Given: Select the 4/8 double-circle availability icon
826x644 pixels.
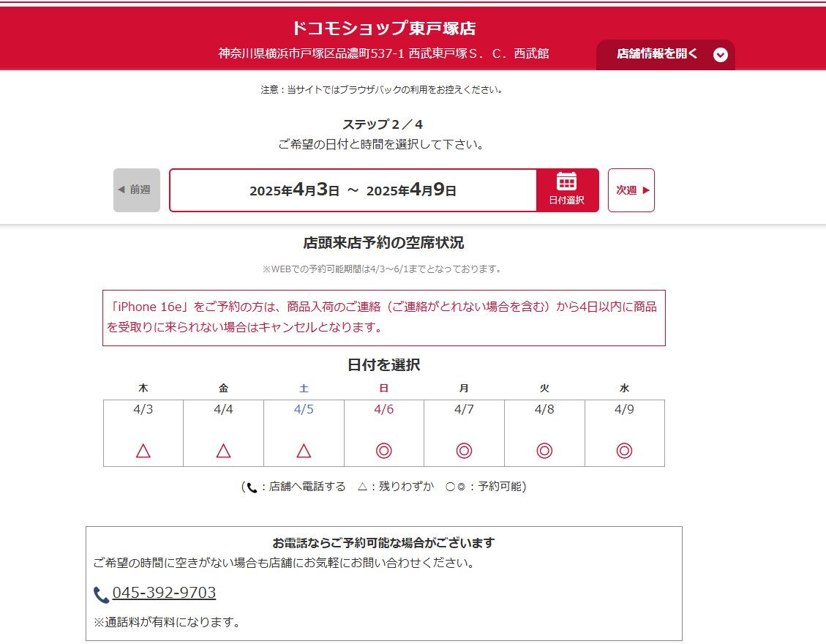Looking at the screenshot, I should [x=544, y=451].
